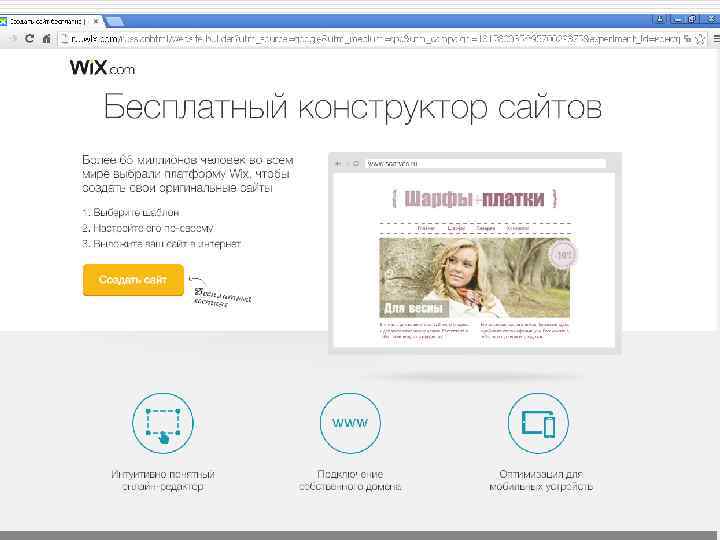The height and width of the screenshot is (540, 720).
Task: Go to the browser home page icon
Action: [46, 39]
